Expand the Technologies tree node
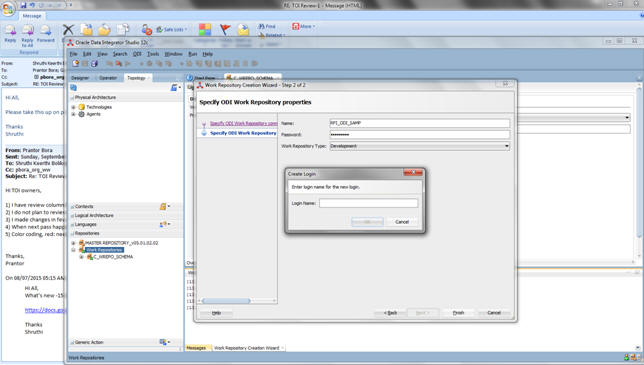Screen dimensions: 644x365 (x=74, y=107)
